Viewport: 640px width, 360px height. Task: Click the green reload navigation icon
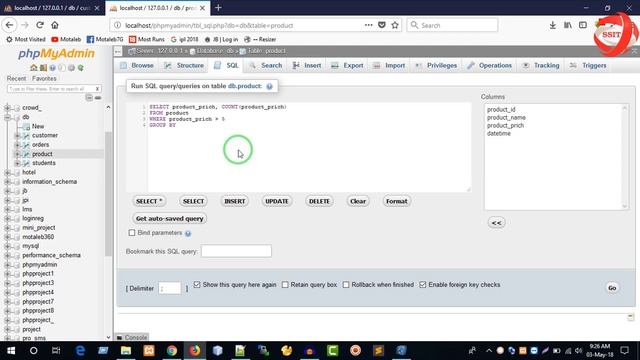tap(81, 68)
